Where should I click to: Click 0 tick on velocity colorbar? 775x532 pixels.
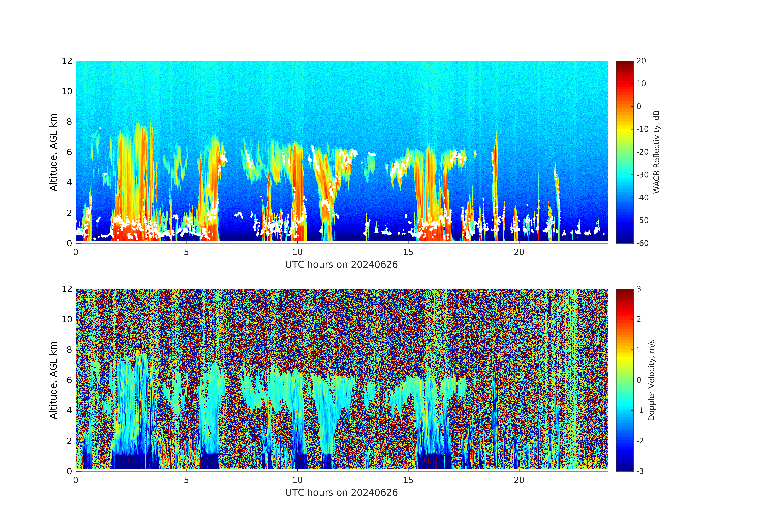639,380
